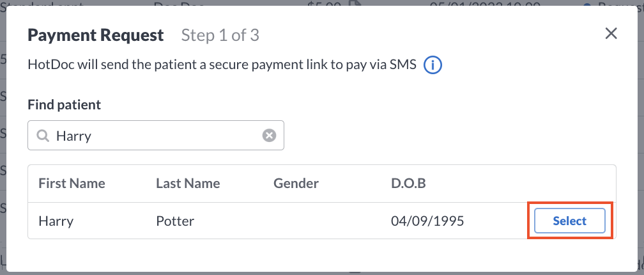Click the Step 1 of 3 indicator

coord(220,35)
